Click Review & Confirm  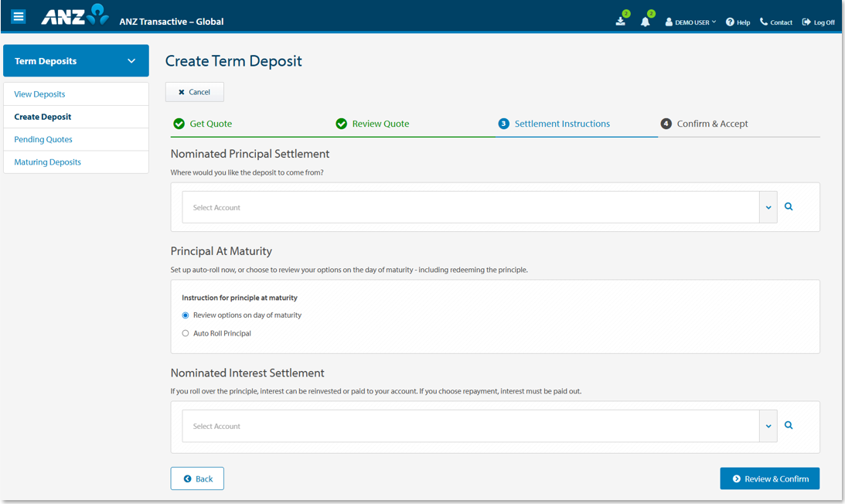tap(769, 478)
